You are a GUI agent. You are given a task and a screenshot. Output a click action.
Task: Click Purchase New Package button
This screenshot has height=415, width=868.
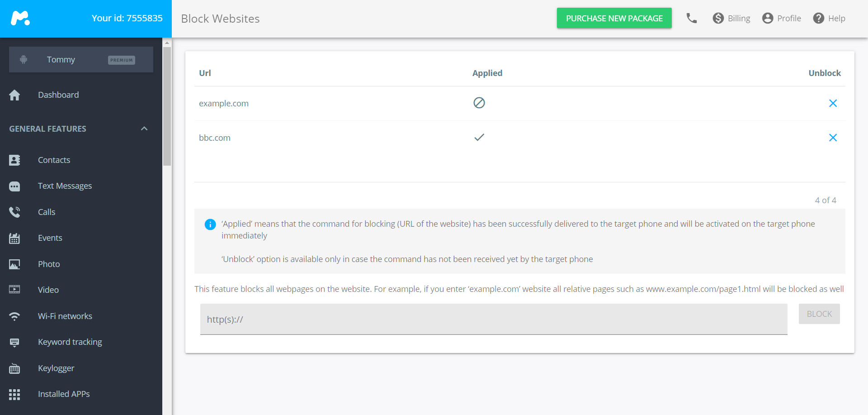(x=614, y=18)
